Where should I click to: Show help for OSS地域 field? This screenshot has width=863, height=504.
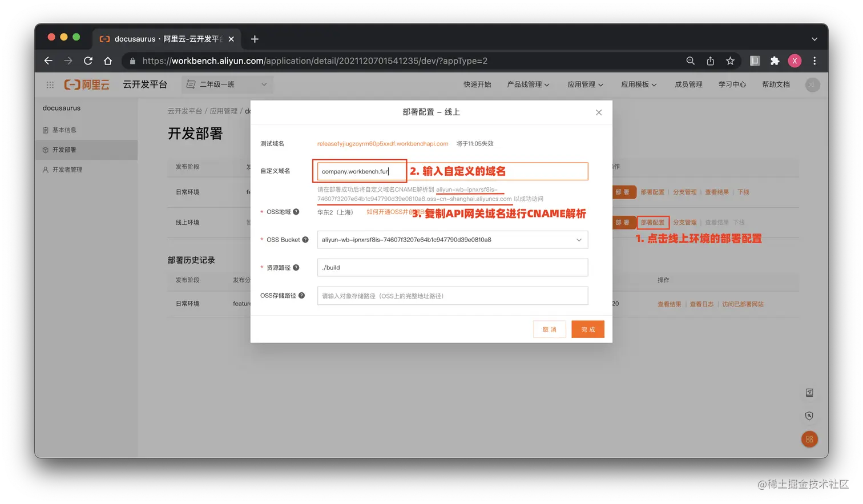(296, 212)
